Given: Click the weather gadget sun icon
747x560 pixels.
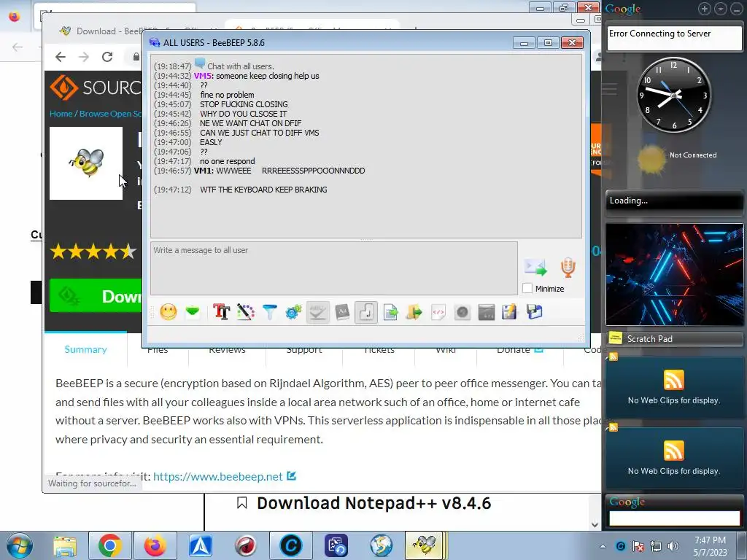Looking at the screenshot, I should [651, 159].
